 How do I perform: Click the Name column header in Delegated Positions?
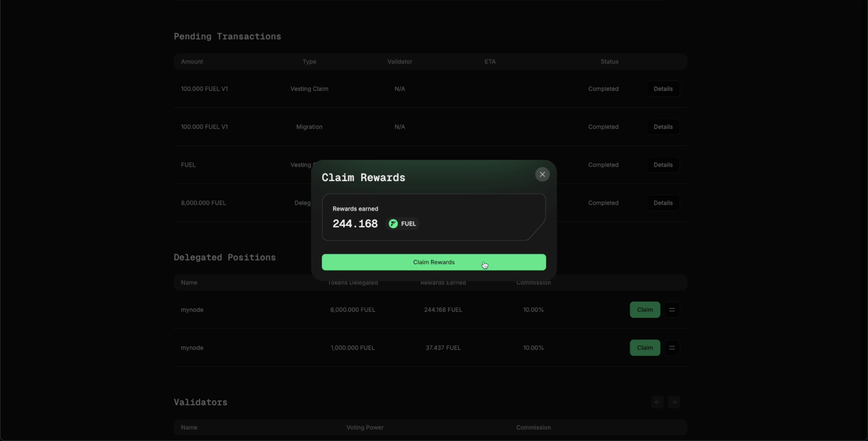tap(189, 282)
